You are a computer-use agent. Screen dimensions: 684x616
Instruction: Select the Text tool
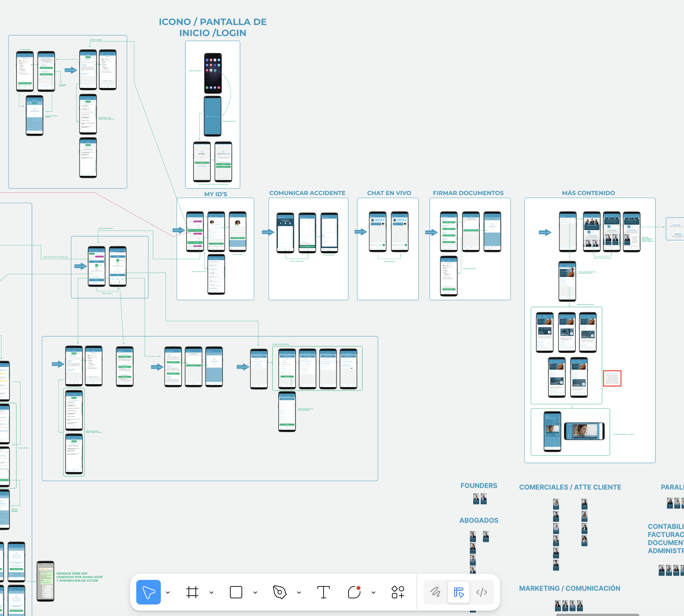tap(324, 592)
